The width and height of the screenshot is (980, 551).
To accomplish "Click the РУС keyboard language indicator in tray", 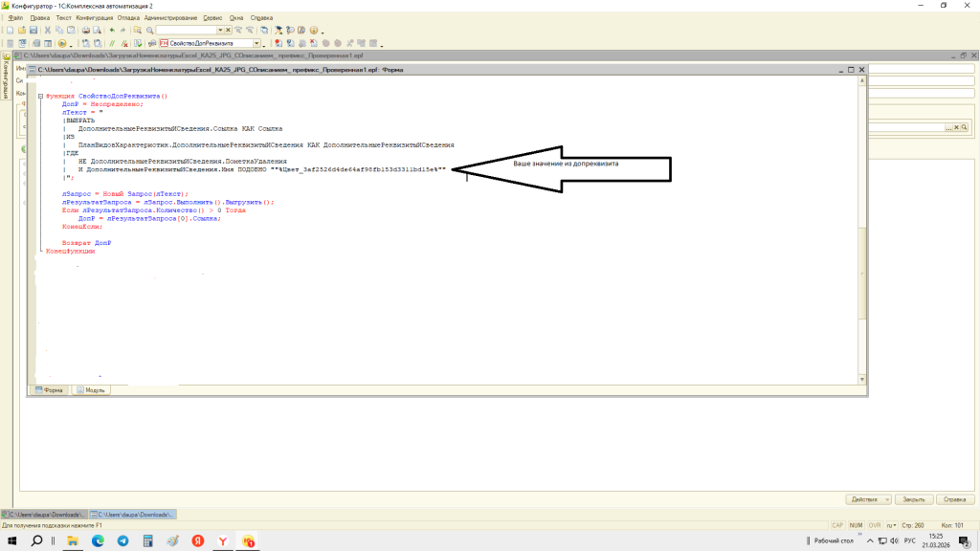I will point(910,541).
